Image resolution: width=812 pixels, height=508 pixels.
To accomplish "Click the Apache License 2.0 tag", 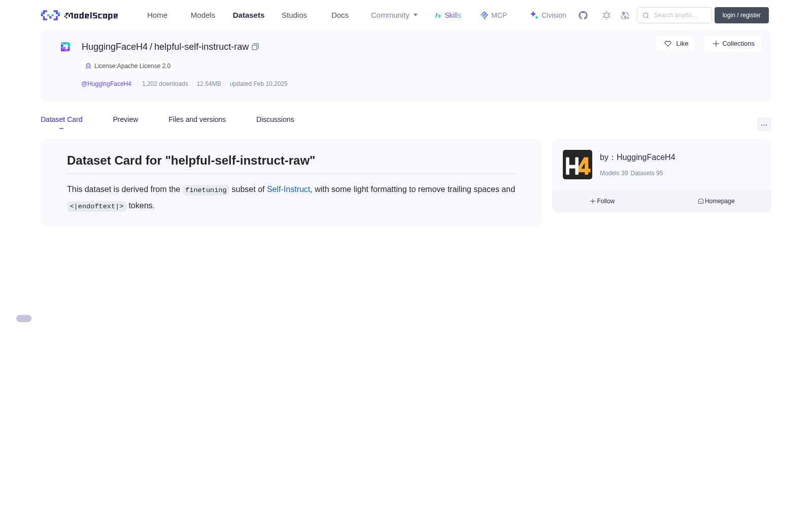I will click(127, 66).
